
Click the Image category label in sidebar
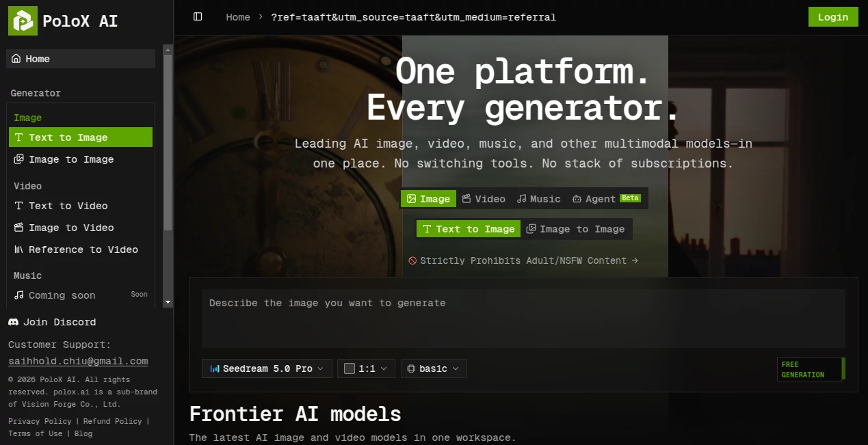pos(27,118)
